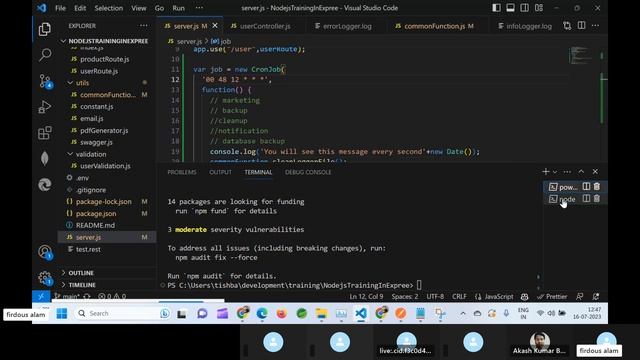640x360 pixels.
Task: Open package.json in explorer
Action: [x=96, y=213]
